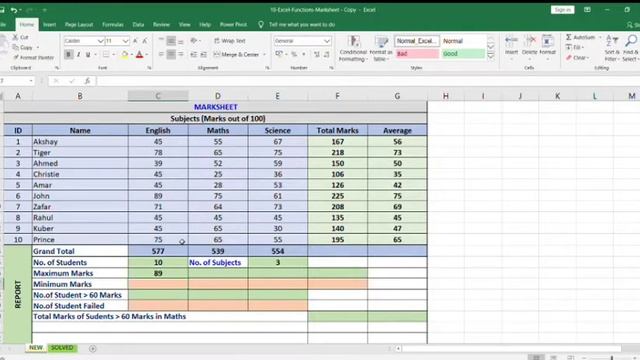Click the Cut scissors icon
The height and width of the screenshot is (360, 640).
[x=16, y=37]
